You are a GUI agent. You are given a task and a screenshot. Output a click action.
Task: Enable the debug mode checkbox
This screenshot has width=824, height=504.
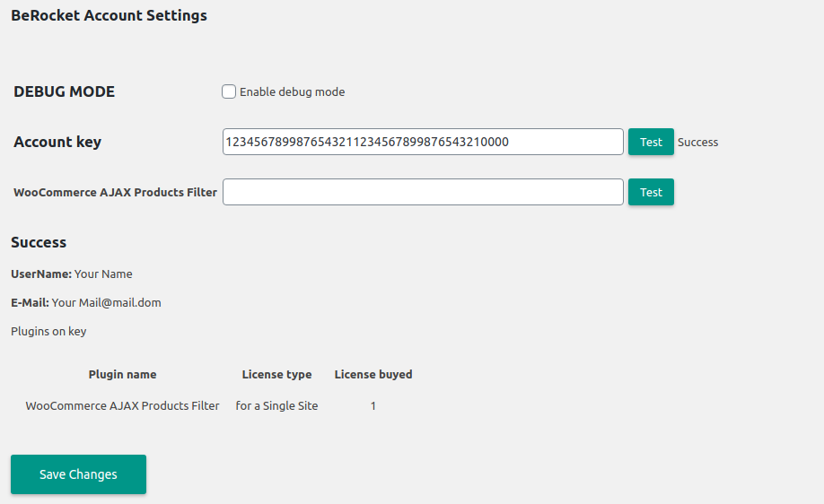coord(229,91)
